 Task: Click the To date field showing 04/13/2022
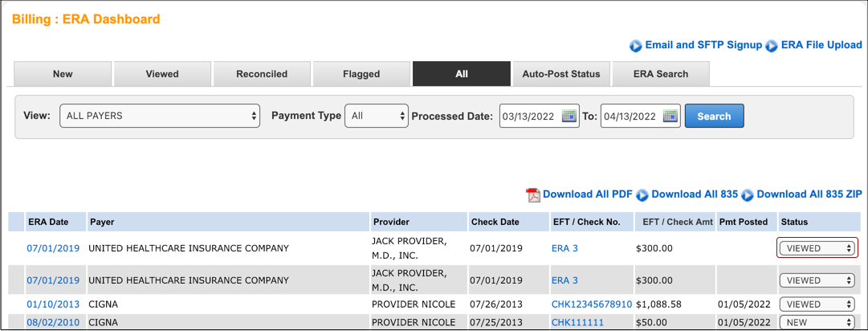pos(630,116)
